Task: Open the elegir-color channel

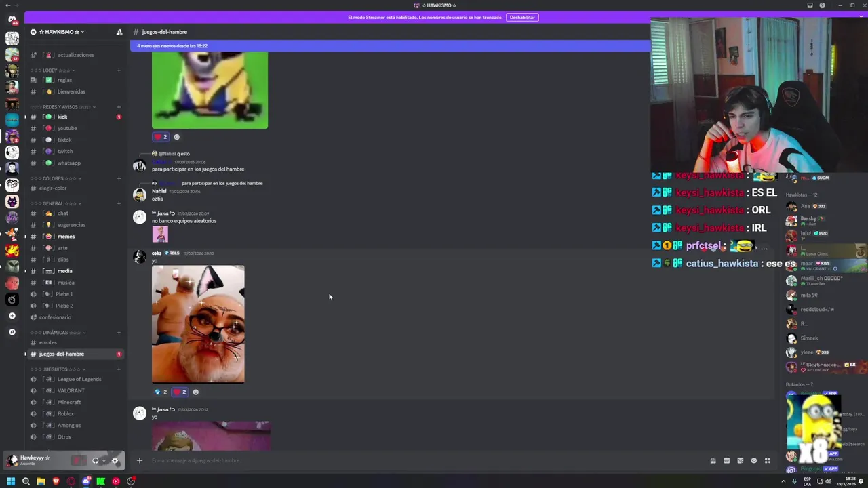Action: click(75, 188)
